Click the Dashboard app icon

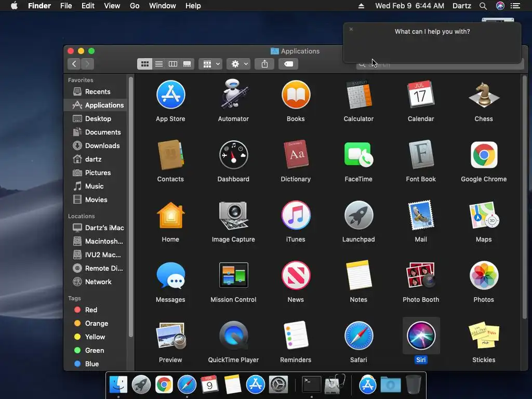tap(233, 155)
